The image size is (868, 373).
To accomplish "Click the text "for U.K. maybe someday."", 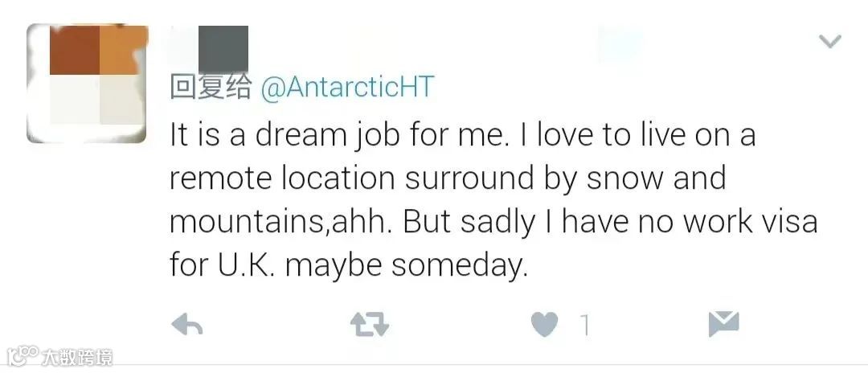I will (346, 265).
